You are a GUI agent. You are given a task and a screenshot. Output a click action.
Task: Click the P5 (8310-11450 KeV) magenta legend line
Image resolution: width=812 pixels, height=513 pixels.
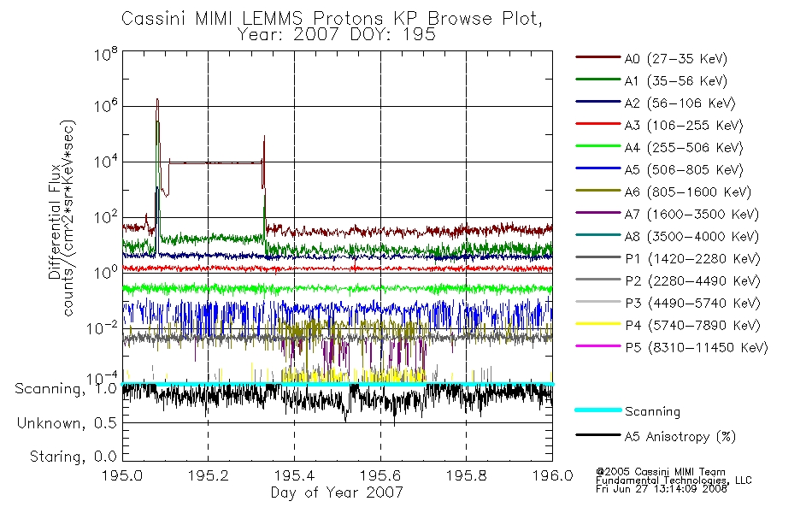tap(597, 345)
